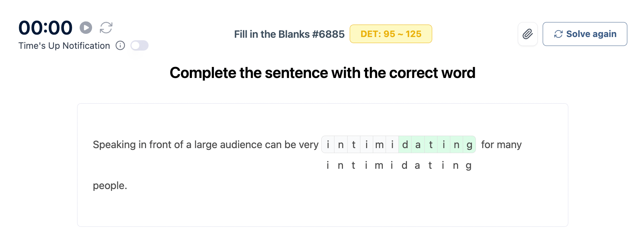This screenshot has height=230, width=644.
Task: Enable the Time's Up Notification switch
Action: click(139, 46)
